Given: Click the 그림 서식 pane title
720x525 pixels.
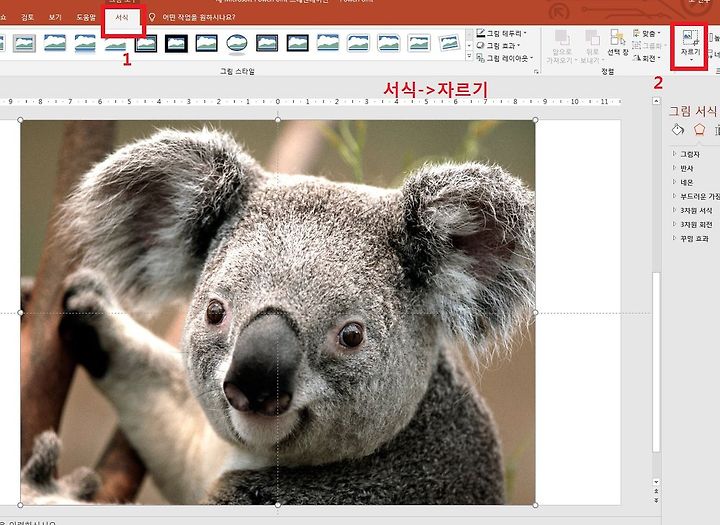Looking at the screenshot, I should (x=693, y=111).
